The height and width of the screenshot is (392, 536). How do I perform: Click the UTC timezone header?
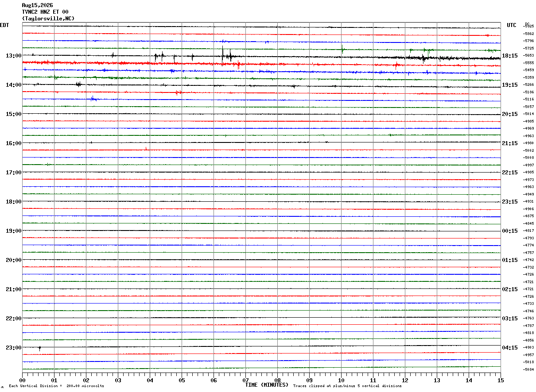[512, 25]
